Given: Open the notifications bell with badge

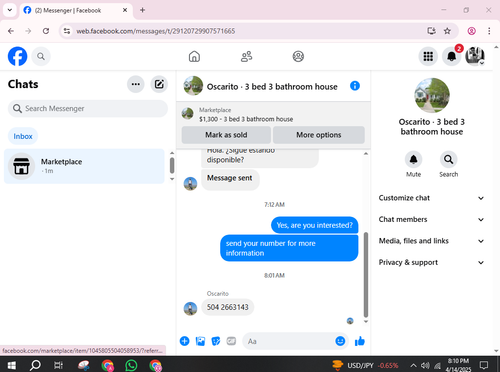Looking at the screenshot, I should (x=451, y=56).
